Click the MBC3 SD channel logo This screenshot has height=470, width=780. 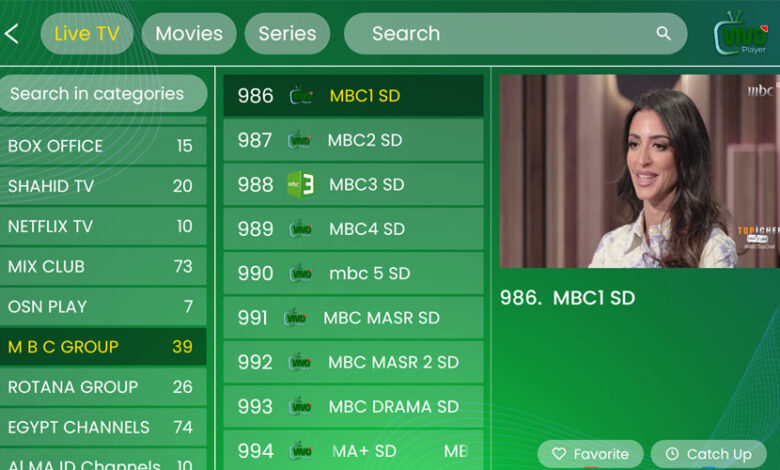click(x=301, y=185)
